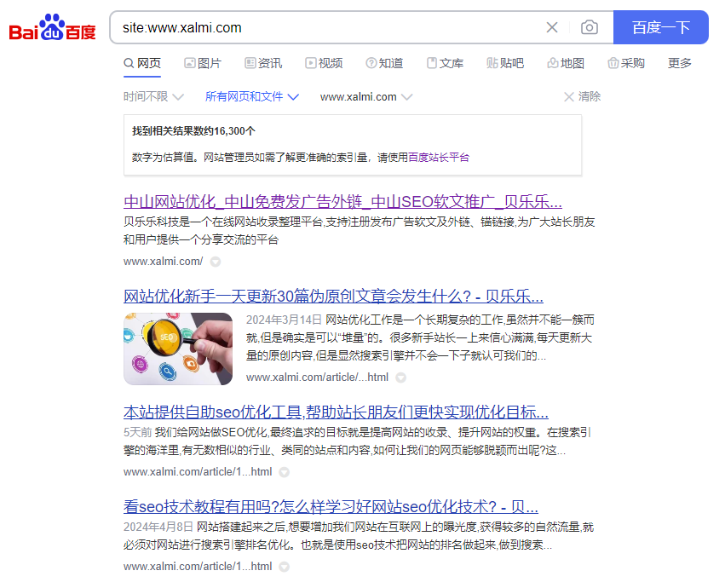The width and height of the screenshot is (725, 588).
Task: Open the 百度站长平台 link
Action: [x=439, y=158]
